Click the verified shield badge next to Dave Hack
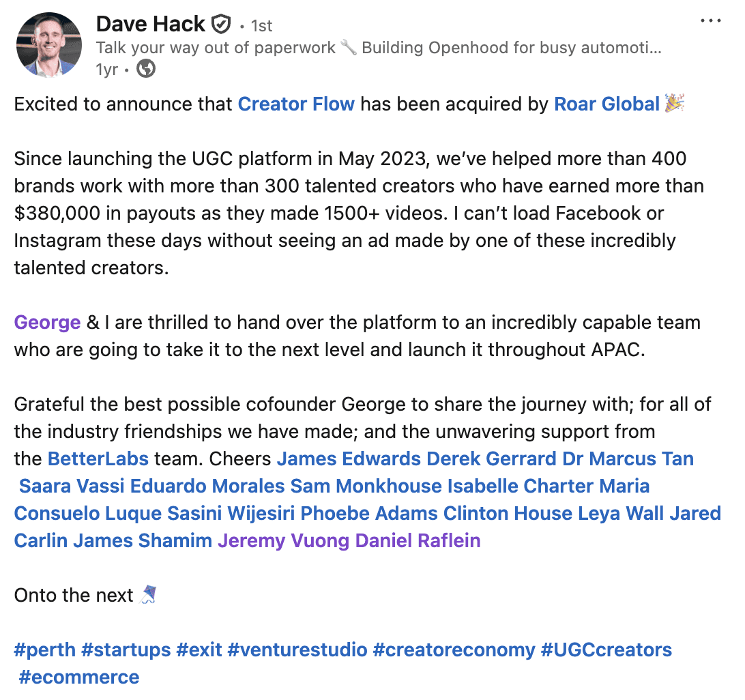This screenshot has height=700, width=745. tap(221, 25)
